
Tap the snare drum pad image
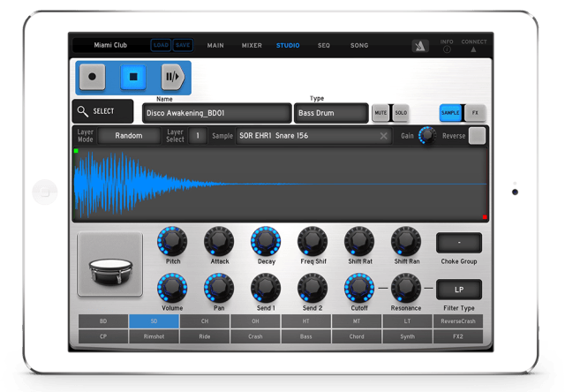coord(109,264)
